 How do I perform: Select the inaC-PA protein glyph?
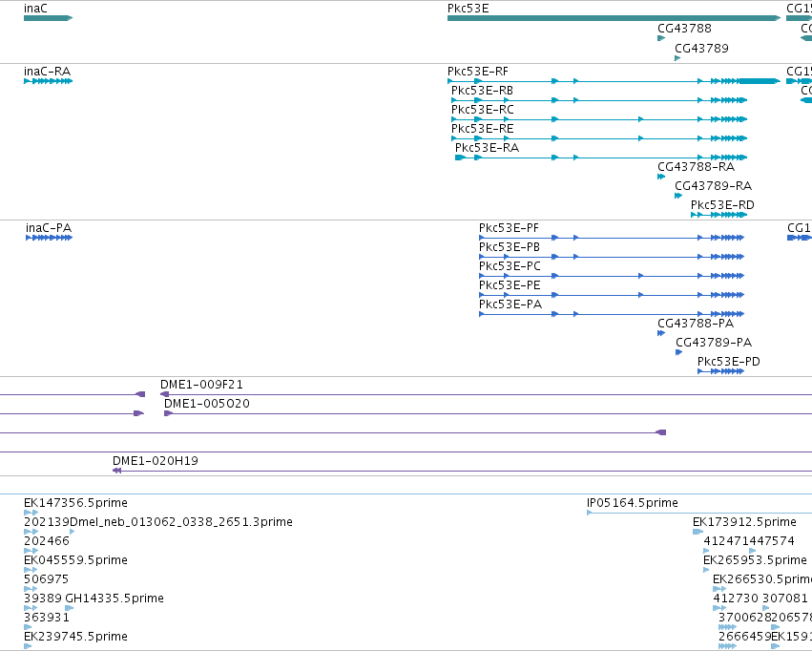coord(50,238)
